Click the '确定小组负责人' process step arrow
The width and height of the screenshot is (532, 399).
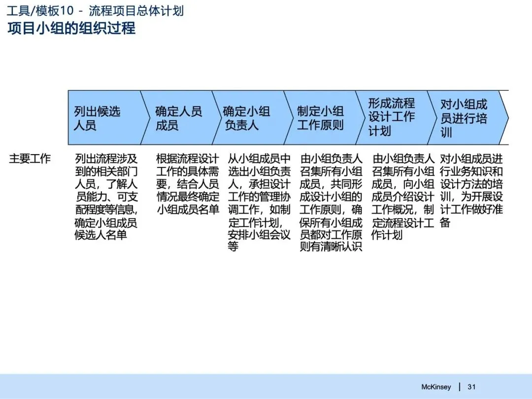[254, 118]
